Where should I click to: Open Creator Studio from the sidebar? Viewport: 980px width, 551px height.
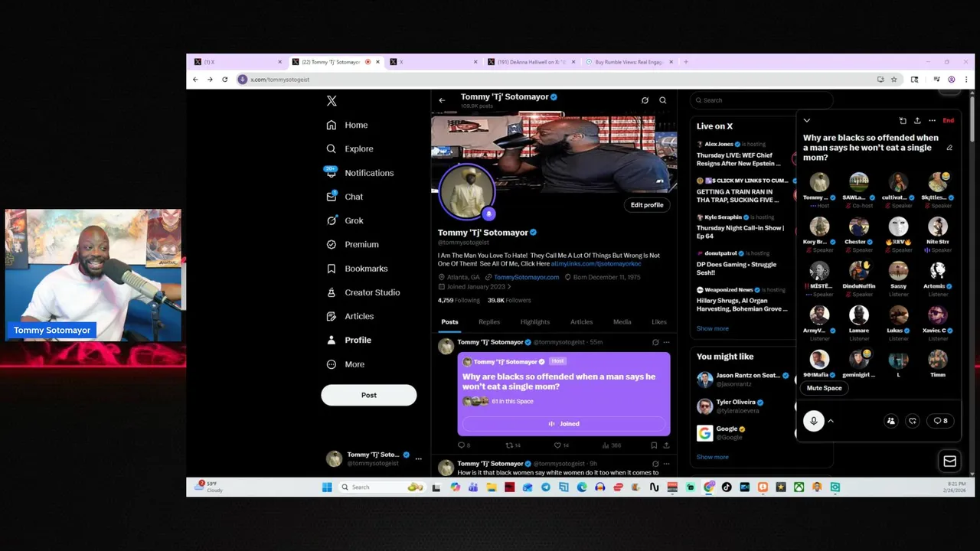pyautogui.click(x=363, y=292)
